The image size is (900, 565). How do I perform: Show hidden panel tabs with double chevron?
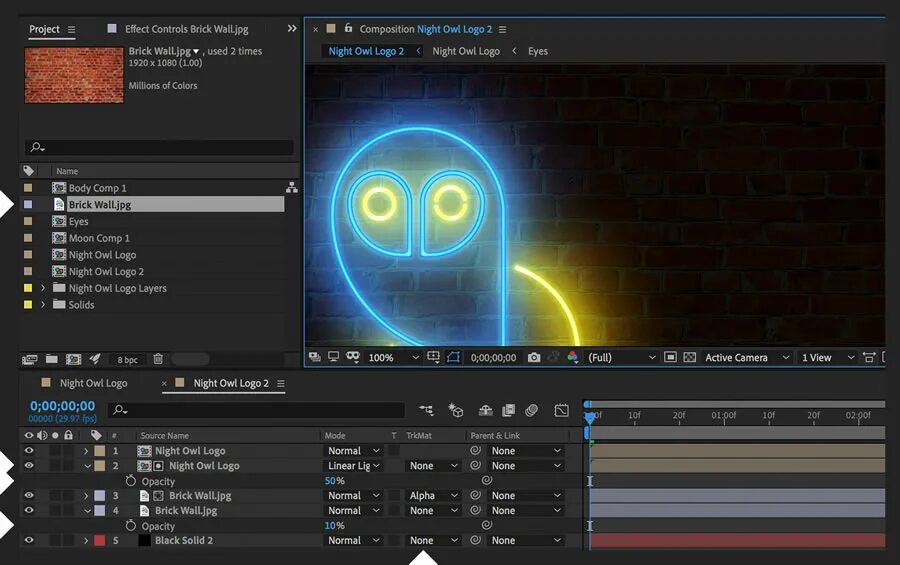click(x=292, y=28)
